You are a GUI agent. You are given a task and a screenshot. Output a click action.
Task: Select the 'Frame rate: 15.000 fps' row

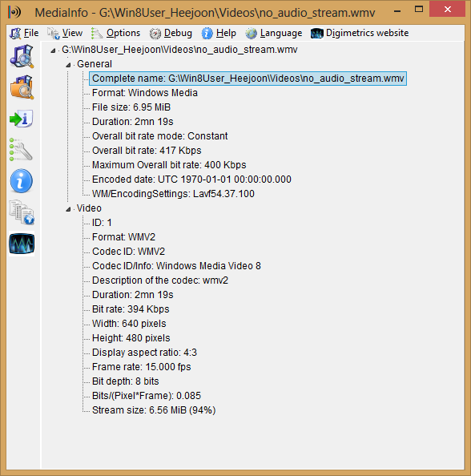point(142,367)
